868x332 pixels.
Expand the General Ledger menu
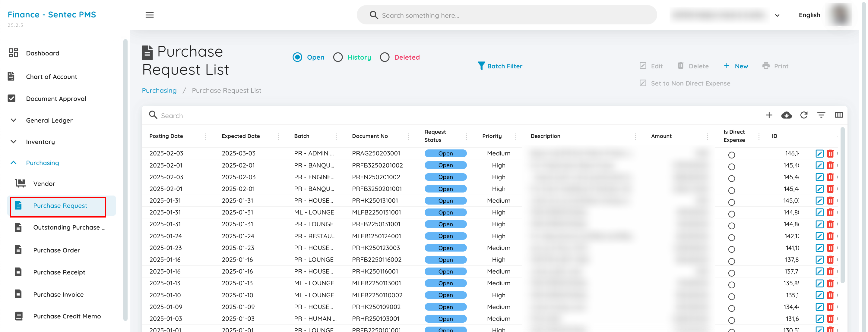click(x=49, y=120)
